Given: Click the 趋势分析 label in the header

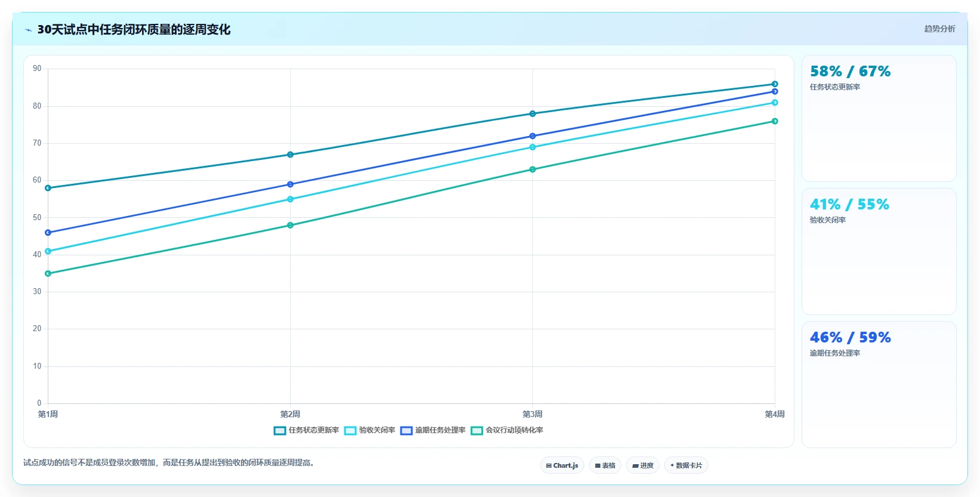Looking at the screenshot, I should [x=939, y=29].
